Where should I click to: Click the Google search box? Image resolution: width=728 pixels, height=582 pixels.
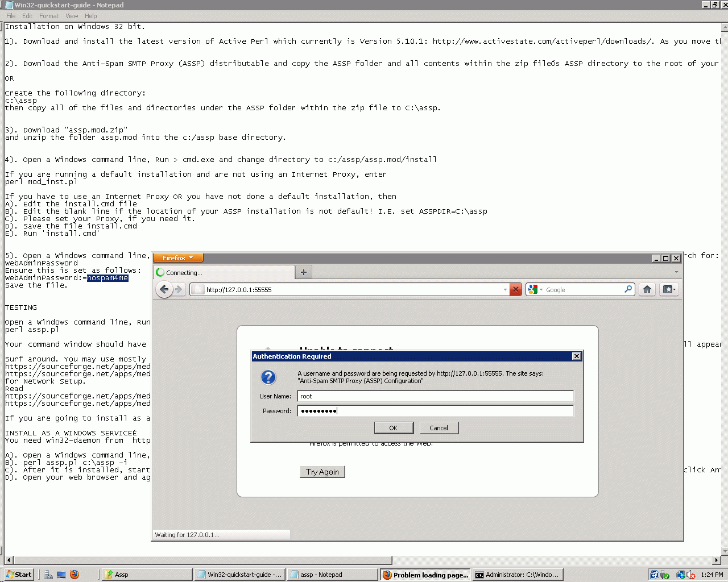pos(584,289)
